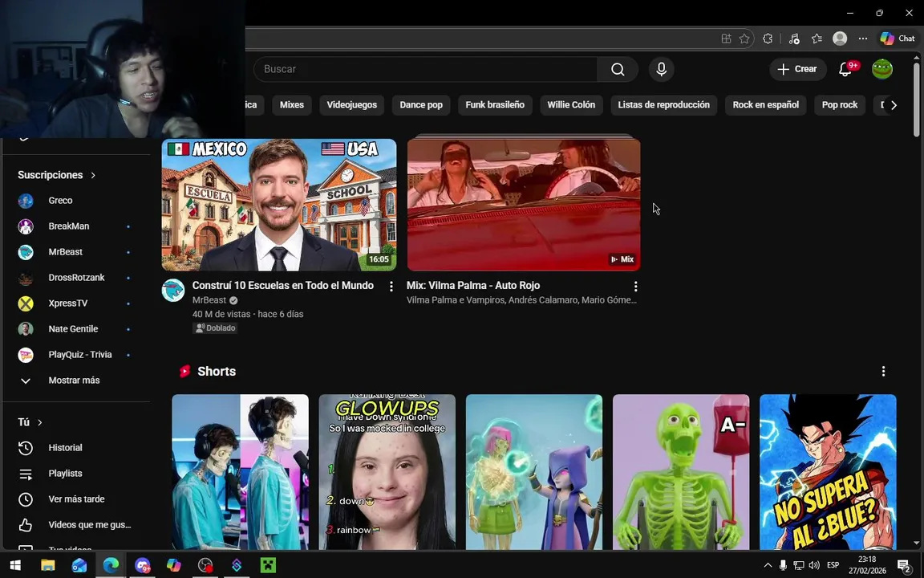This screenshot has width=924, height=578.
Task: Show more category chips with arrow
Action: 894,105
